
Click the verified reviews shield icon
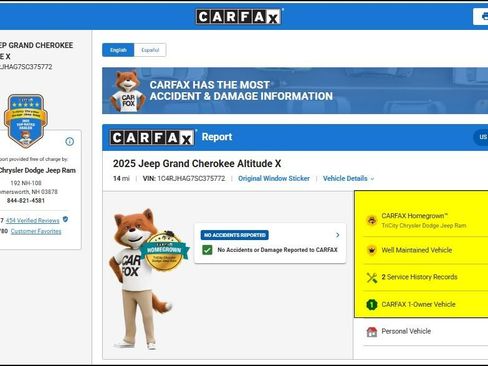[65, 219]
